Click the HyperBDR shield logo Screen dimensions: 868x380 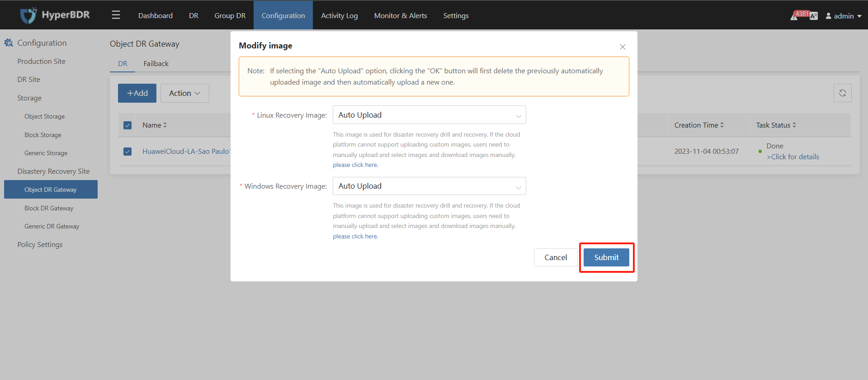click(x=28, y=15)
